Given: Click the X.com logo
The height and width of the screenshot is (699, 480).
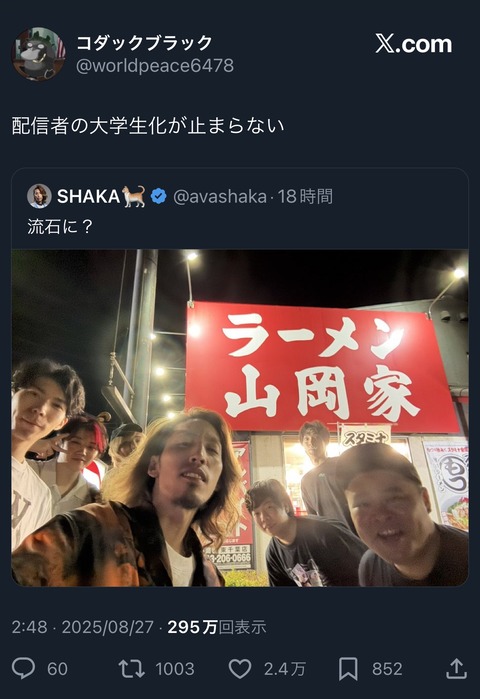Looking at the screenshot, I should (x=413, y=44).
